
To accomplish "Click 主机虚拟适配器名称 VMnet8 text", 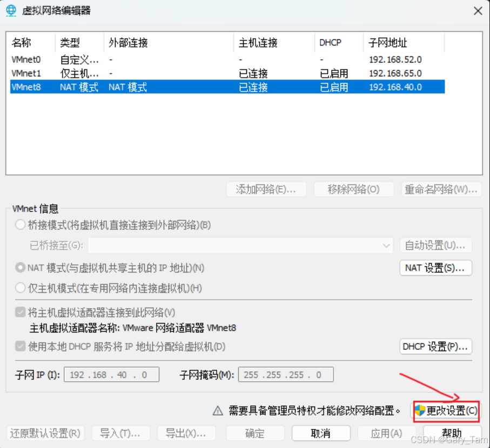I will click(133, 328).
